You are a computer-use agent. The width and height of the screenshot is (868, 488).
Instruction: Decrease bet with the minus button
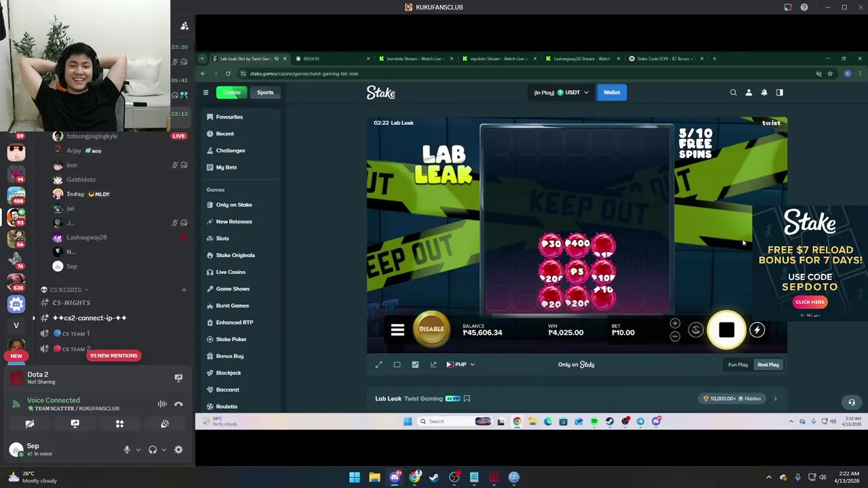pos(675,337)
